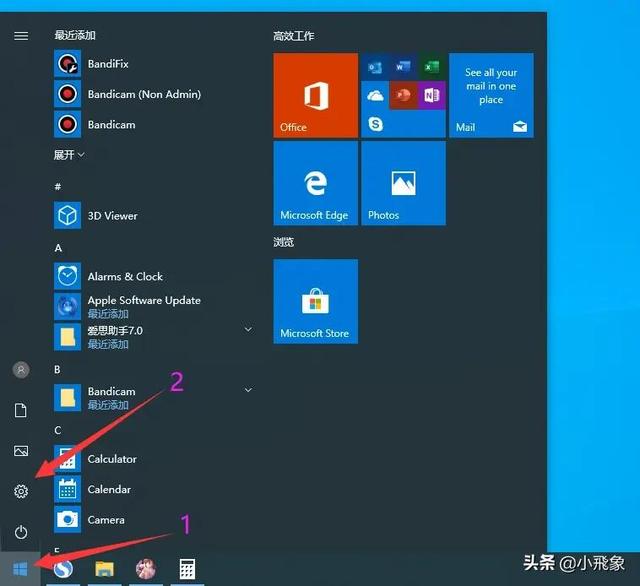Screen dimensions: 640x586
Task: Launch Microsoft Edge tile
Action: [x=316, y=183]
